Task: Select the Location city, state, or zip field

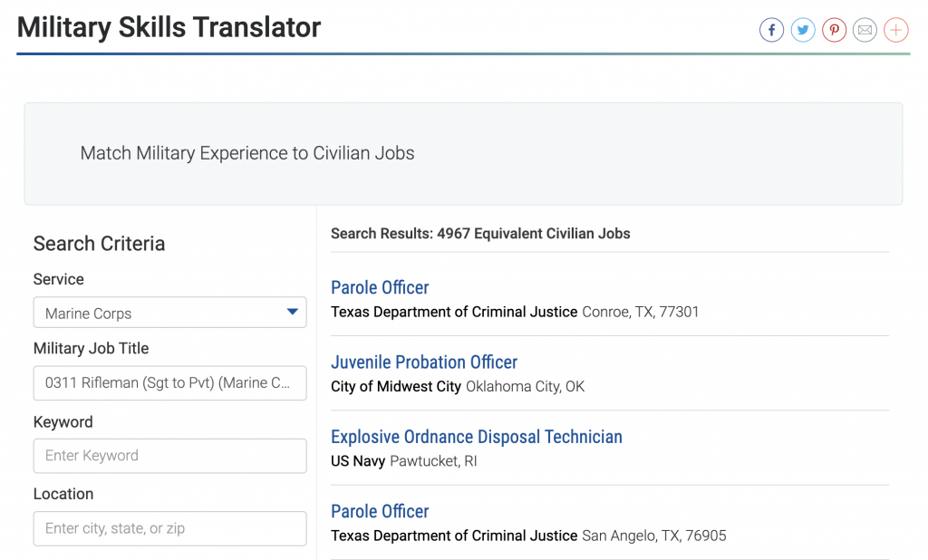Action: point(169,528)
